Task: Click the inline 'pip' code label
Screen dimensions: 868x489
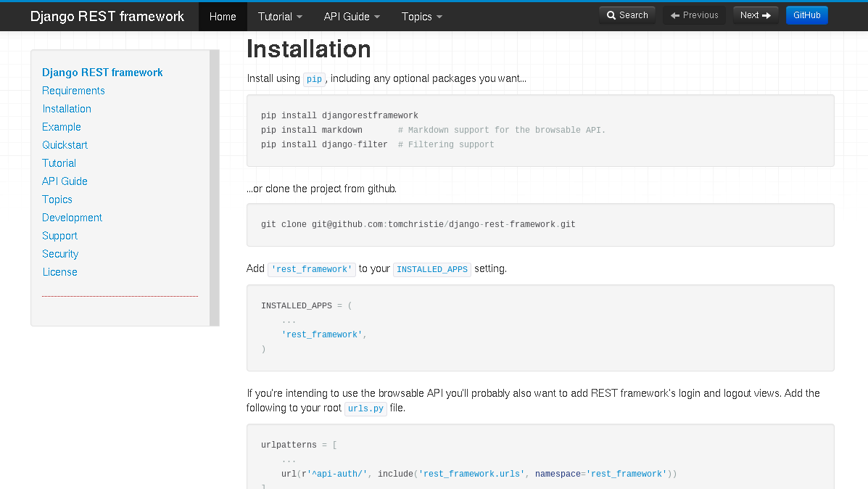Action: 314,79
